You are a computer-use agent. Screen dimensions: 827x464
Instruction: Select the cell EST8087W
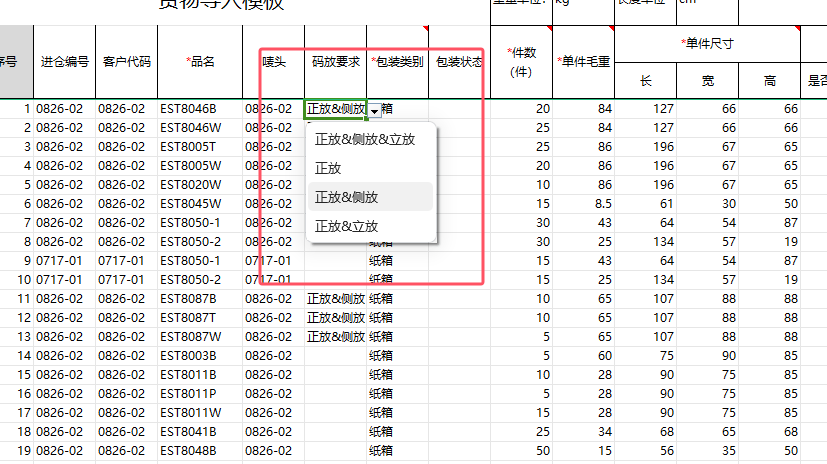point(200,337)
